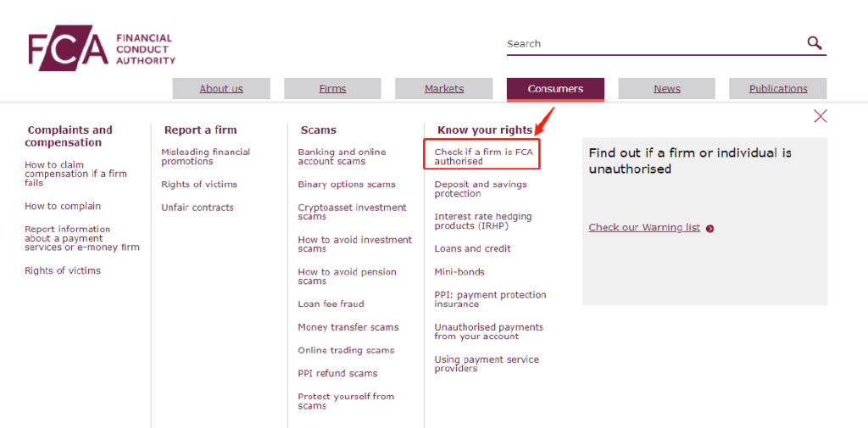Viewport: 868px width, 428px height.
Task: Open Check if a firm is FCA authorised
Action: [x=483, y=157]
